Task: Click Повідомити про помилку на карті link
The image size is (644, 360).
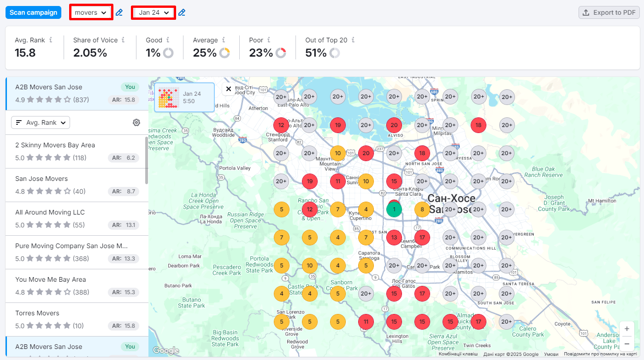Action: point(601,354)
